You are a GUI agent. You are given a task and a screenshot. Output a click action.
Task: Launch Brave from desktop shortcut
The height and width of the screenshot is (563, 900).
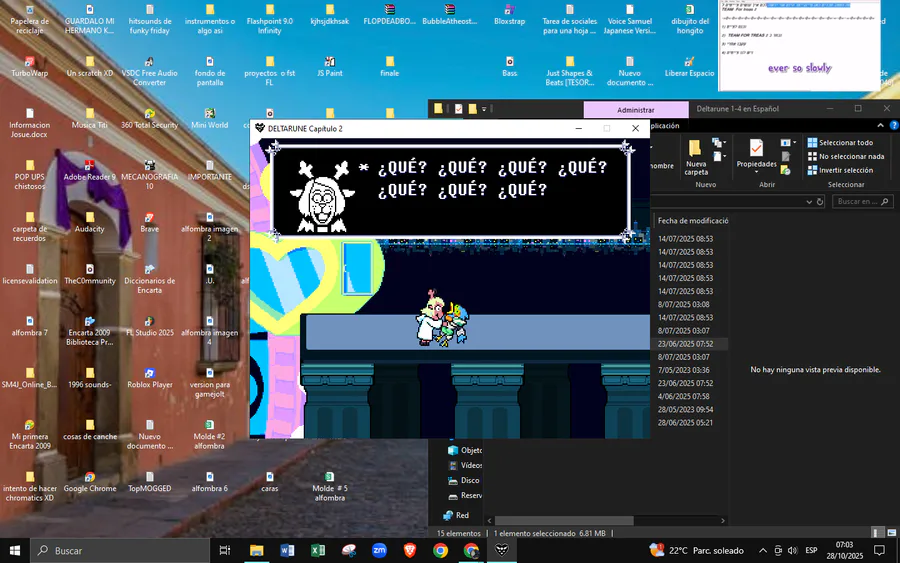149,222
